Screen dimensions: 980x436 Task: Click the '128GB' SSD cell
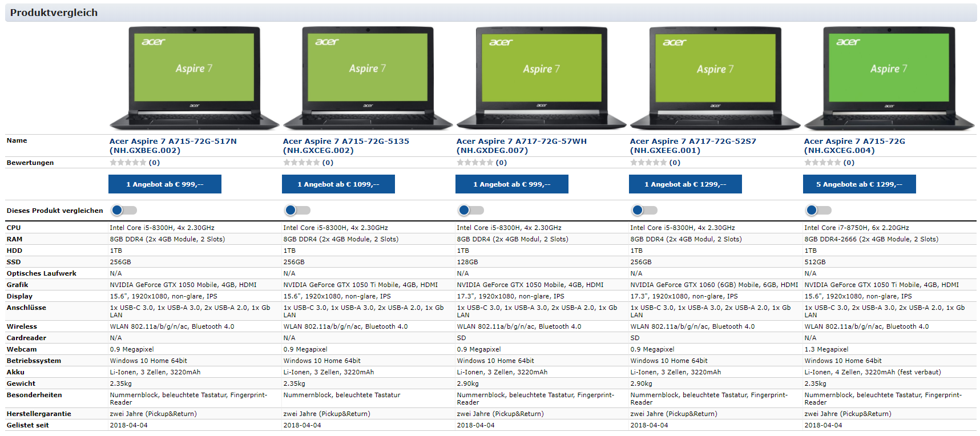click(467, 262)
